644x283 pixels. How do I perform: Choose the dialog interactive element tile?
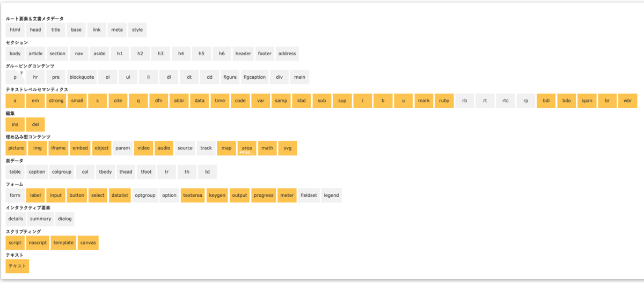point(64,219)
